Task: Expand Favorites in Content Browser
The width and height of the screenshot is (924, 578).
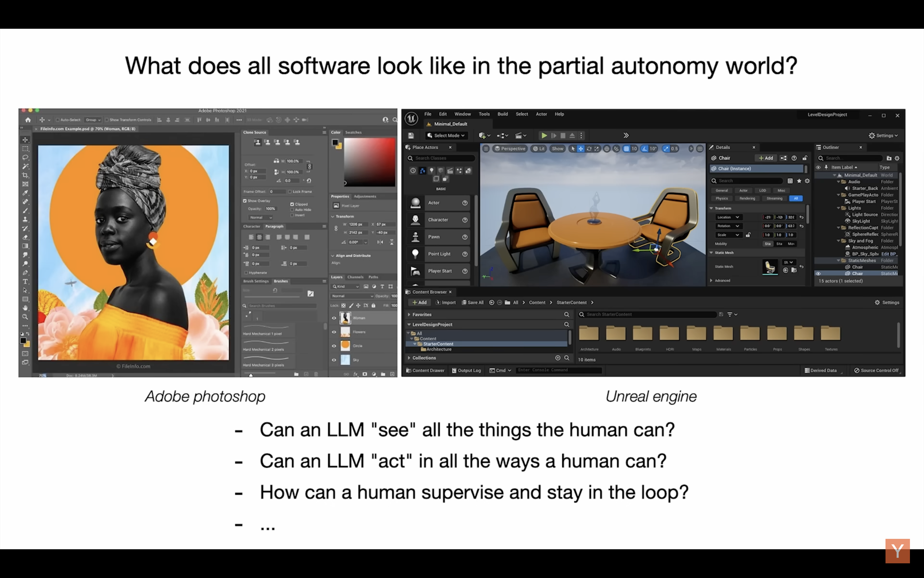Action: pyautogui.click(x=409, y=315)
